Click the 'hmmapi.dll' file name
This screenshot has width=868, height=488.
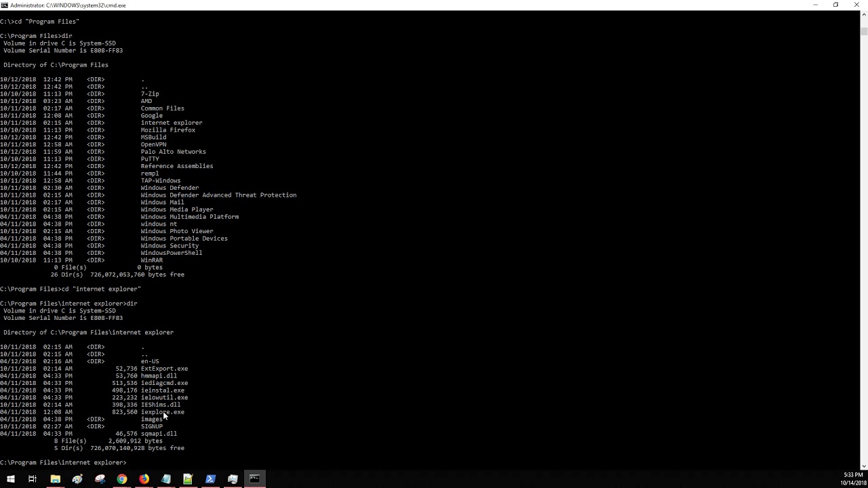click(x=159, y=376)
